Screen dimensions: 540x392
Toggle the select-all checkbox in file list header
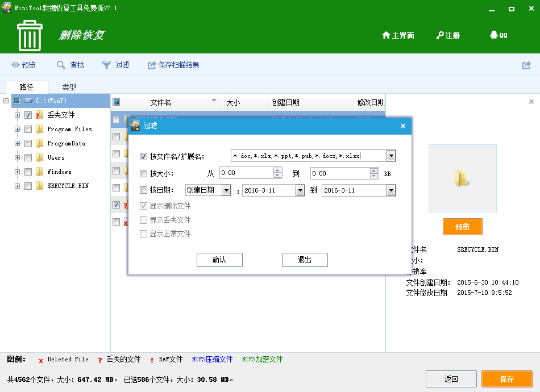(x=117, y=102)
